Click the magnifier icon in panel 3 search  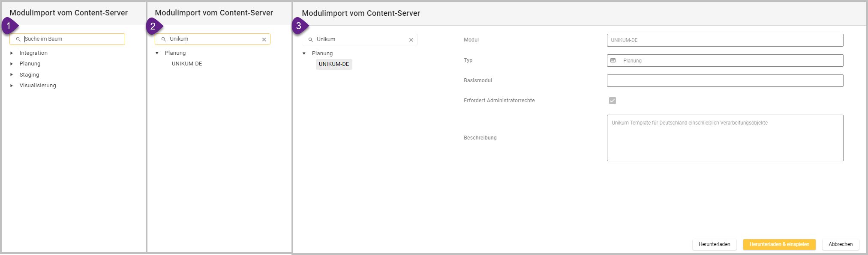[x=311, y=40]
